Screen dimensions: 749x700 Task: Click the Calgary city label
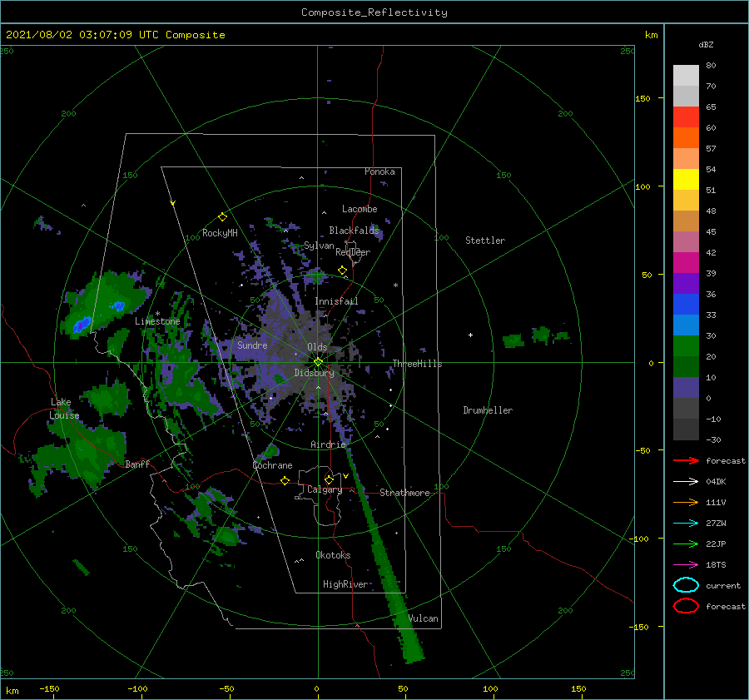pyautogui.click(x=325, y=489)
